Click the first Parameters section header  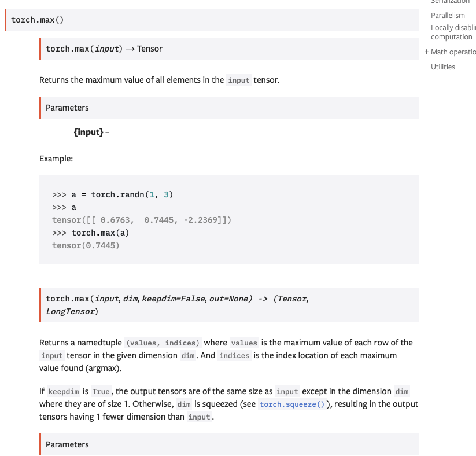[68, 108]
